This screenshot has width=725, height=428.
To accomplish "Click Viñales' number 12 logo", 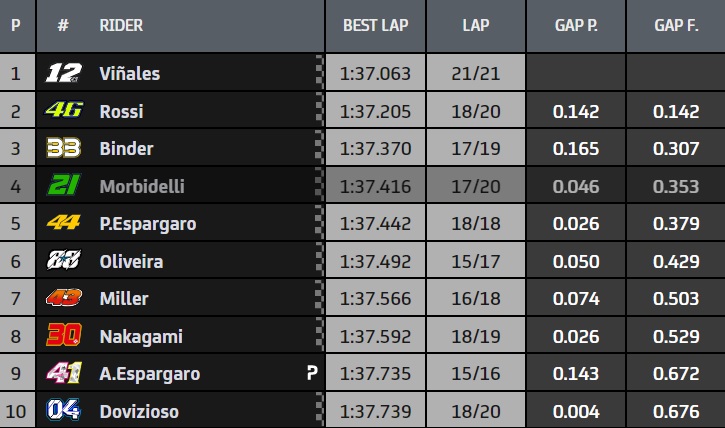I will pyautogui.click(x=63, y=73).
